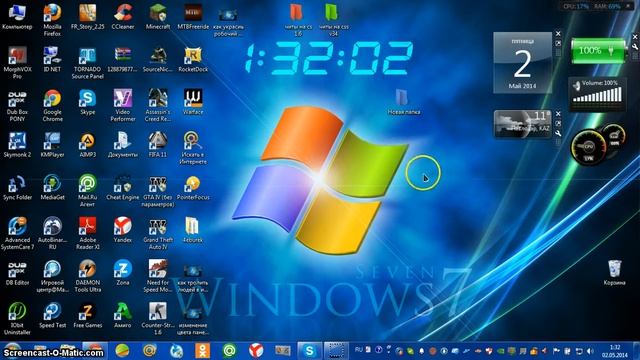This screenshot has width=640, height=360.
Task: Launch Google Chrome from the desktop
Action: [x=52, y=105]
